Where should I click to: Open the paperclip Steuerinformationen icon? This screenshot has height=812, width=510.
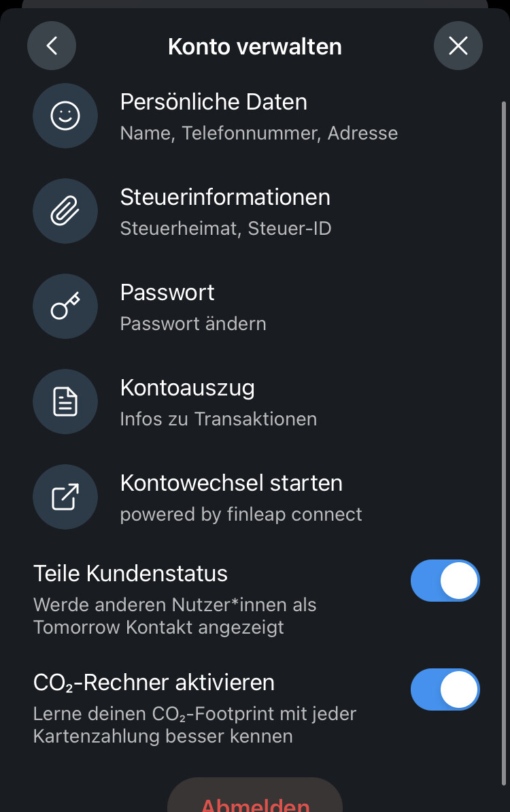(65, 211)
